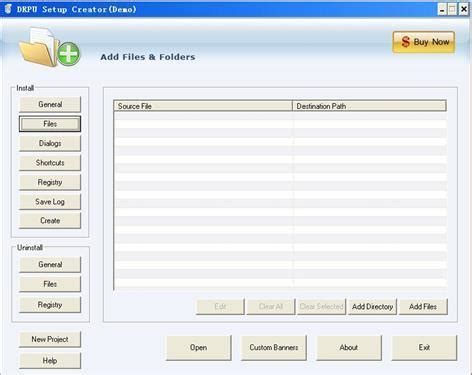Image resolution: width=472 pixels, height=375 pixels.
Task: Open Custom Banners
Action: click(274, 348)
